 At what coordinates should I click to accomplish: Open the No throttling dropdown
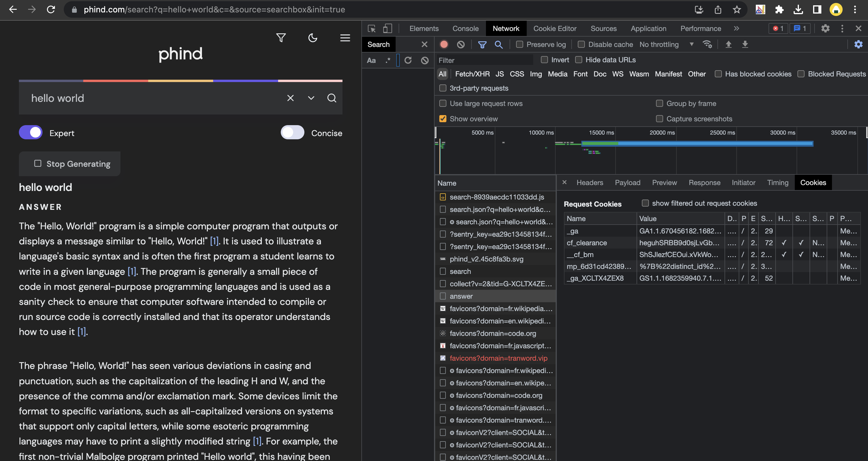tap(666, 45)
